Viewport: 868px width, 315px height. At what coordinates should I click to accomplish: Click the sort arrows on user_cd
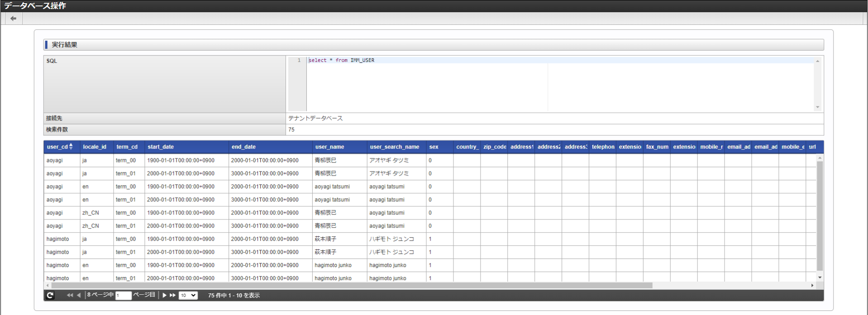coord(71,147)
